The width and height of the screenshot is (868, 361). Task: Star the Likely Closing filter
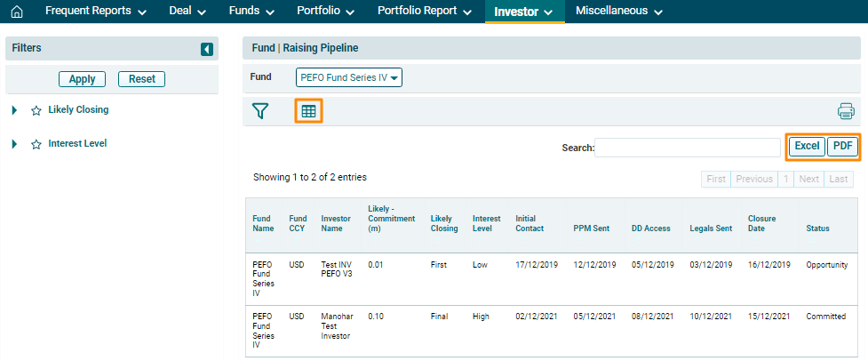(36, 111)
